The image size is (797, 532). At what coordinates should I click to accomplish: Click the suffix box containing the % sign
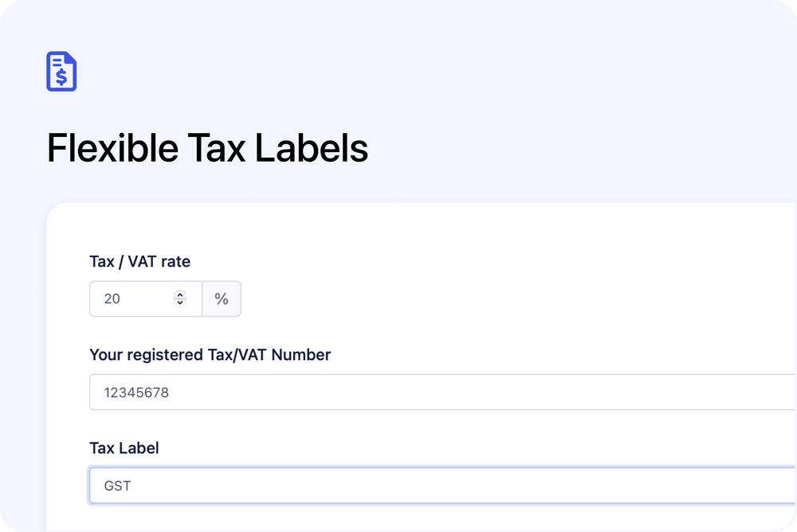pos(222,299)
